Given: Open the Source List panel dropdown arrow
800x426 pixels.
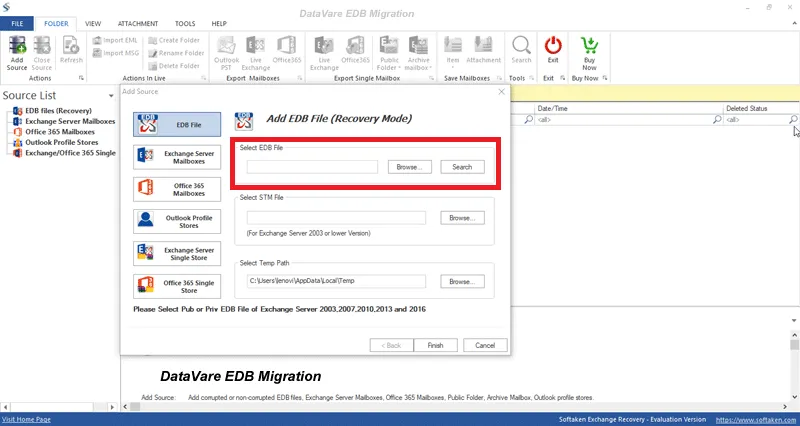Looking at the screenshot, I should pyautogui.click(x=111, y=96).
